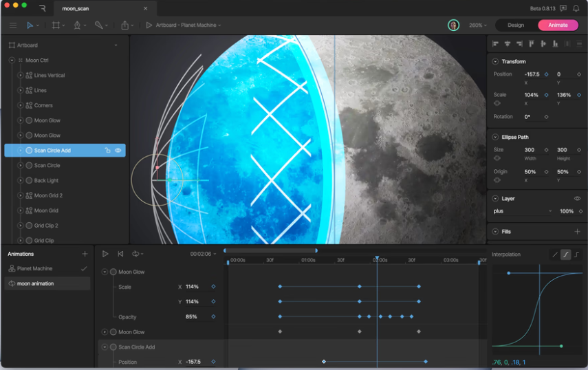This screenshot has width=588, height=370.
Task: Toggle Layer visibility eye in inspector
Action: pos(577,198)
